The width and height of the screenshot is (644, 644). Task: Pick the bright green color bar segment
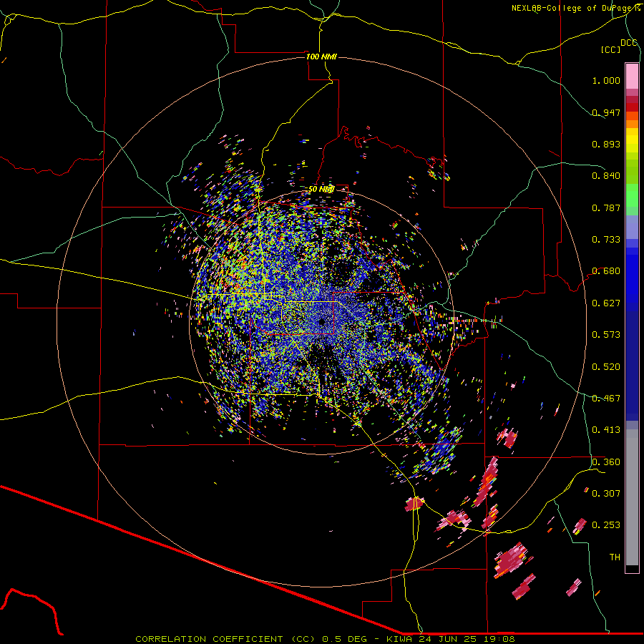tap(632, 195)
